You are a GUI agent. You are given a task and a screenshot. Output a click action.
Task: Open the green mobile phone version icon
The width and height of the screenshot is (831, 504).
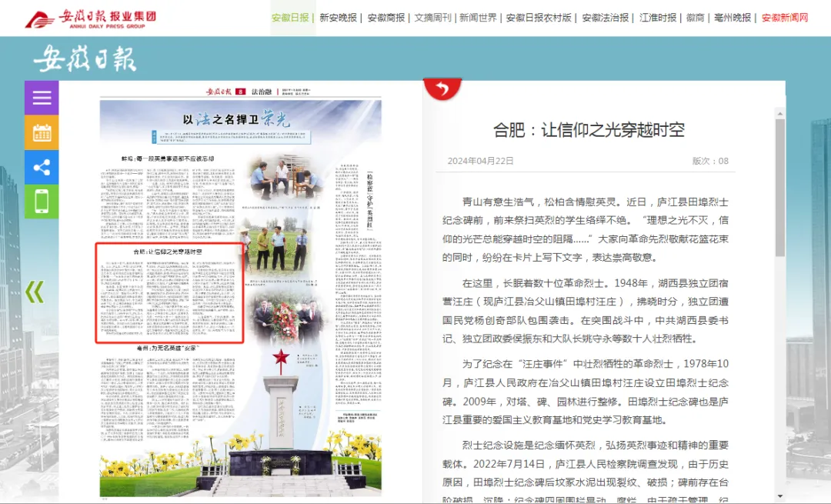click(42, 202)
